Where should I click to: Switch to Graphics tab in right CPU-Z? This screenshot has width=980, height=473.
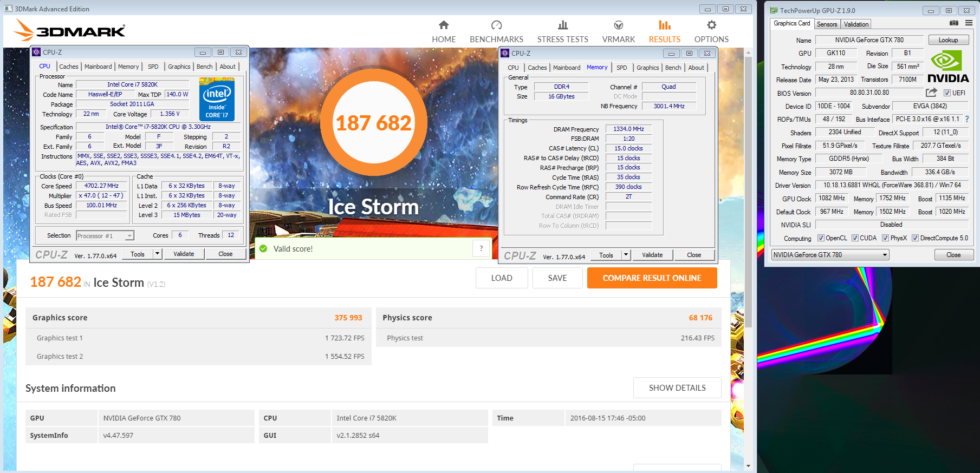pos(648,68)
